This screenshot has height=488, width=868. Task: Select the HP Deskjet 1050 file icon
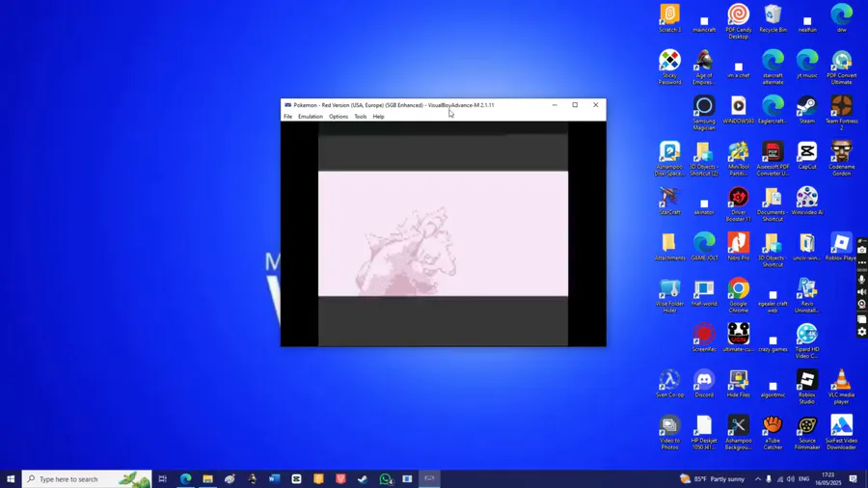[x=704, y=433]
